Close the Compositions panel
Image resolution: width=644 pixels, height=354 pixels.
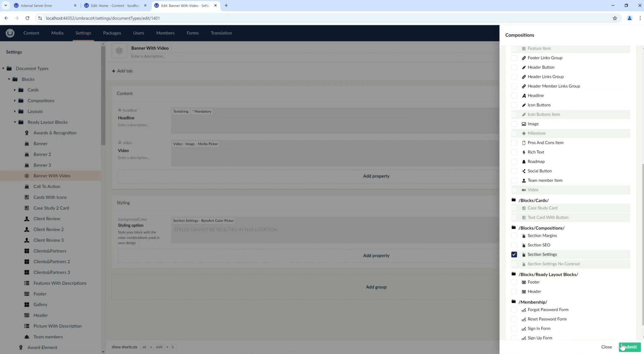606,347
